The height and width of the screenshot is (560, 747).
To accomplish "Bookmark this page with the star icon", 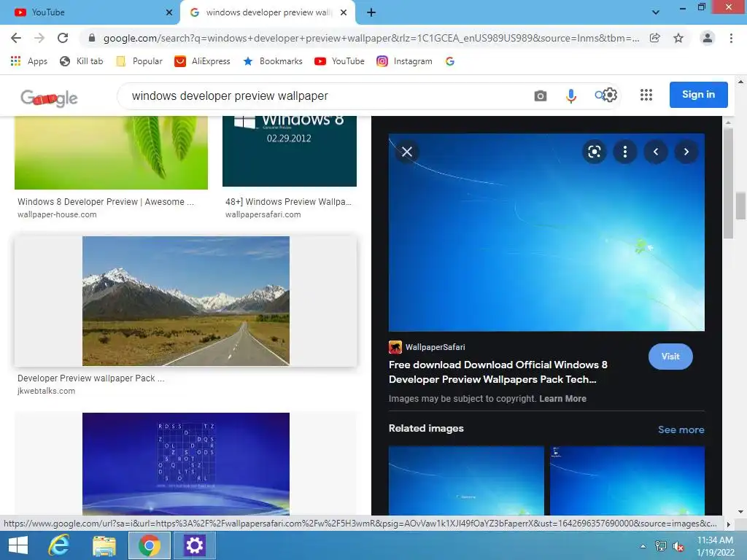I will pos(678,38).
